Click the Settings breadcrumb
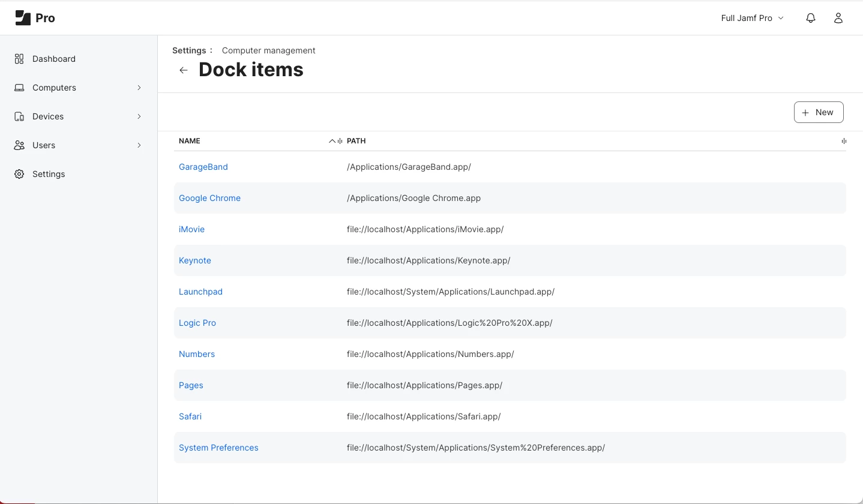The image size is (863, 504). pos(189,50)
